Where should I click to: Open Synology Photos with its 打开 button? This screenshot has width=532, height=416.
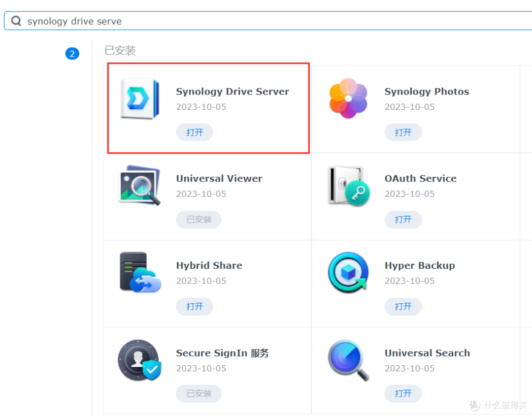click(x=403, y=132)
